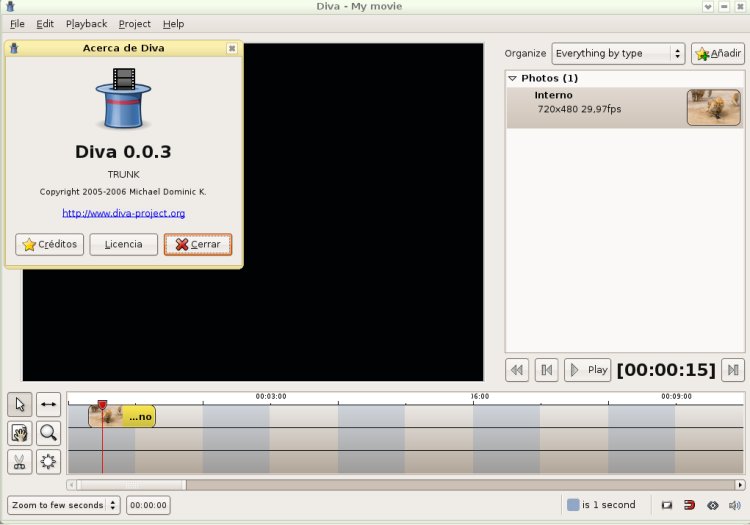Toggle the speaker audio icon
The image size is (750, 525).
pyautogui.click(x=736, y=505)
